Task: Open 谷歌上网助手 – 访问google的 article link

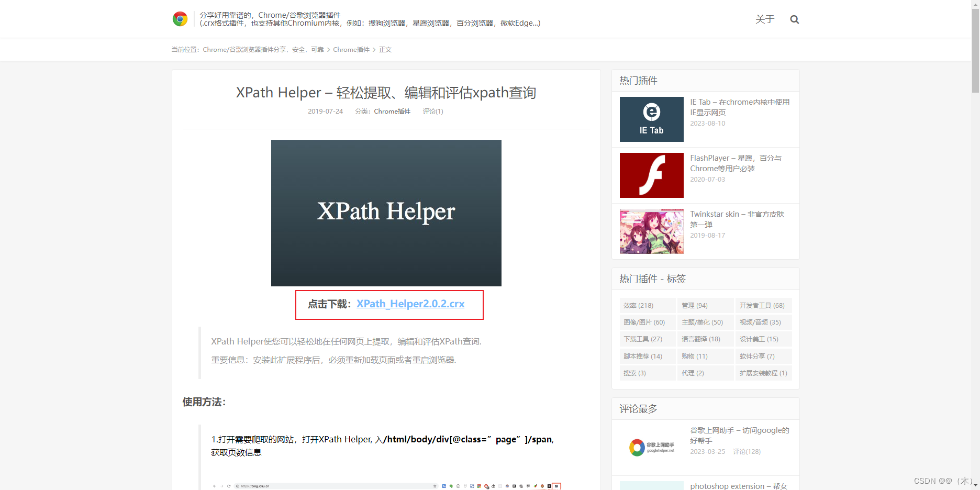Action: pyautogui.click(x=740, y=436)
